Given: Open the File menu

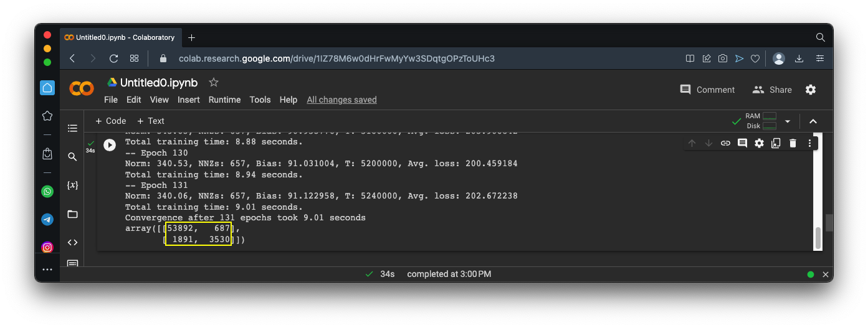Looking at the screenshot, I should click(111, 100).
